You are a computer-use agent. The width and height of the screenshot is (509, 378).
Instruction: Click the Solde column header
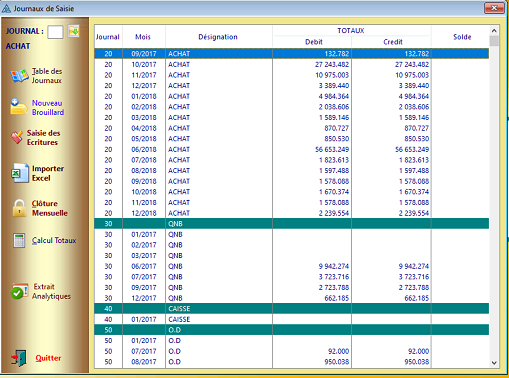[462, 37]
